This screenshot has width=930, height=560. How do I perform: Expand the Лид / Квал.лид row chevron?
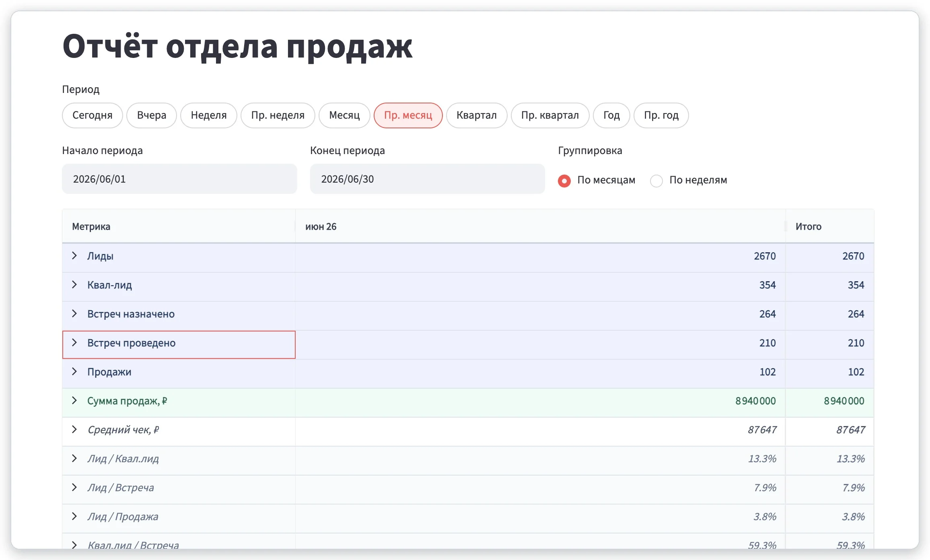[74, 459]
